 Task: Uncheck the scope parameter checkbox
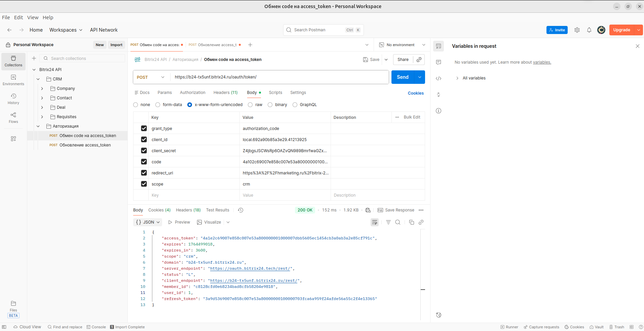[144, 184]
